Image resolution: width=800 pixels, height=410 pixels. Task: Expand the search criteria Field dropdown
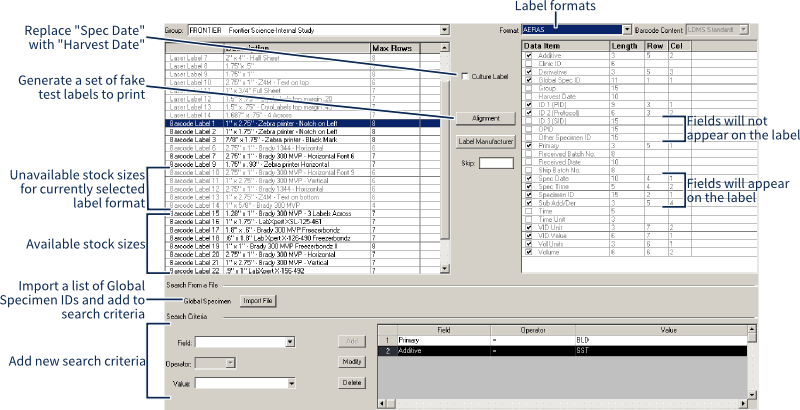coord(290,342)
